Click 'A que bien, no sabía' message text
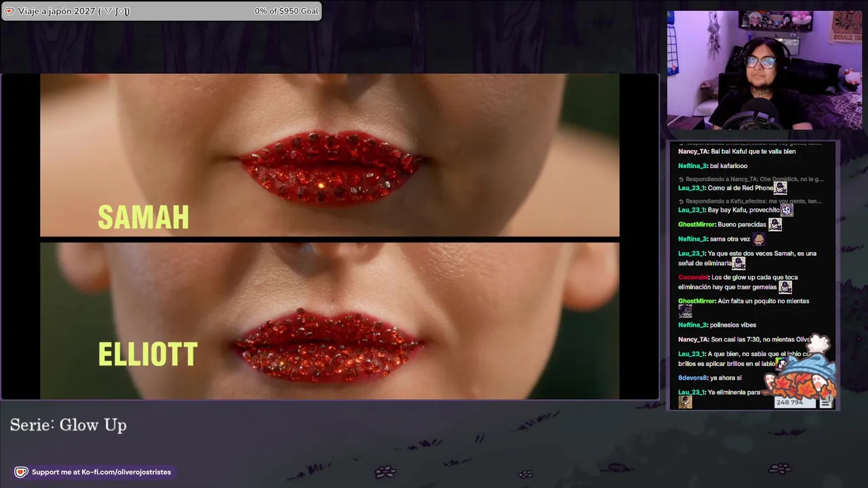 pyautogui.click(x=745, y=359)
